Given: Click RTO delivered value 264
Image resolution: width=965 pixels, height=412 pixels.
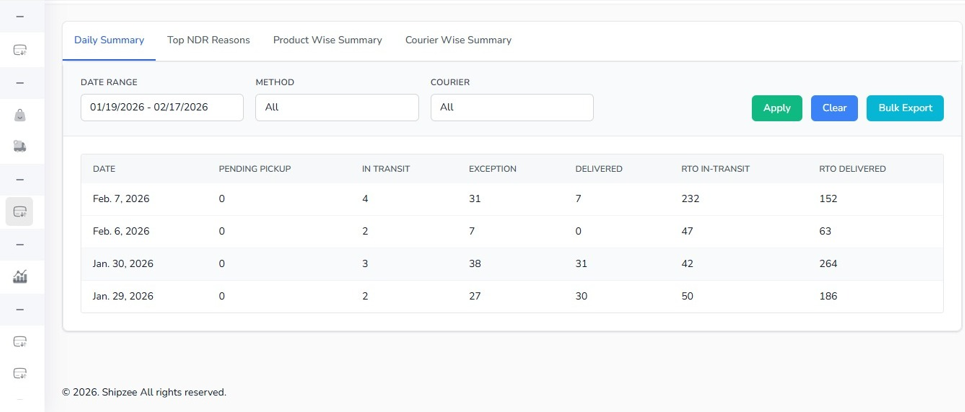Looking at the screenshot, I should tap(828, 264).
